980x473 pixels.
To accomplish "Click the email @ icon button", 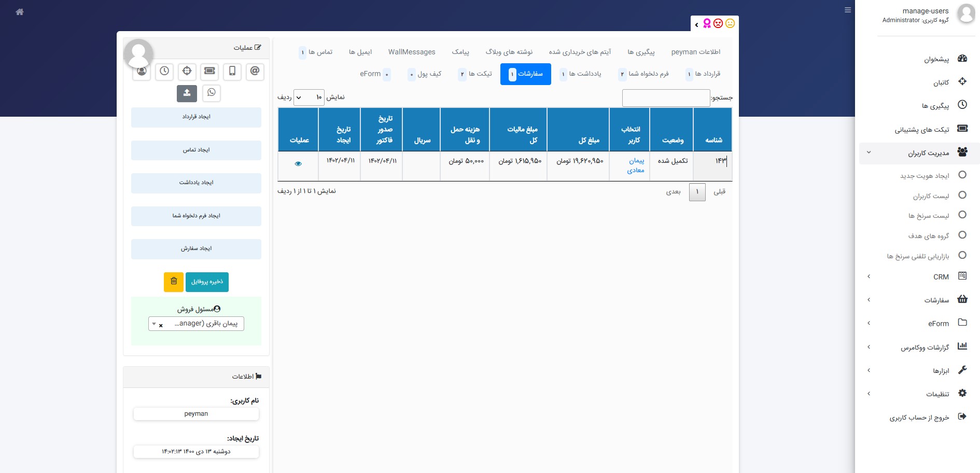I will coord(255,71).
